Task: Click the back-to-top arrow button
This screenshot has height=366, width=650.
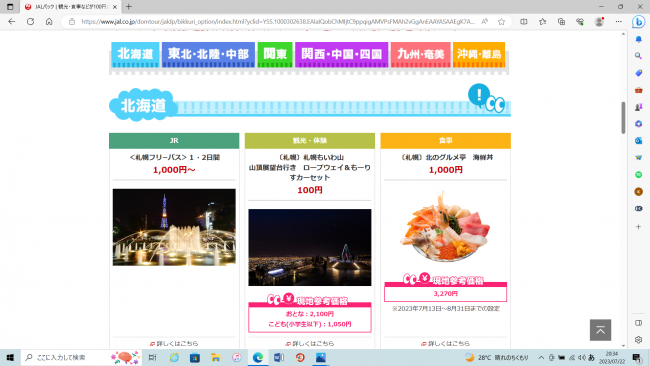Action: tap(600, 330)
